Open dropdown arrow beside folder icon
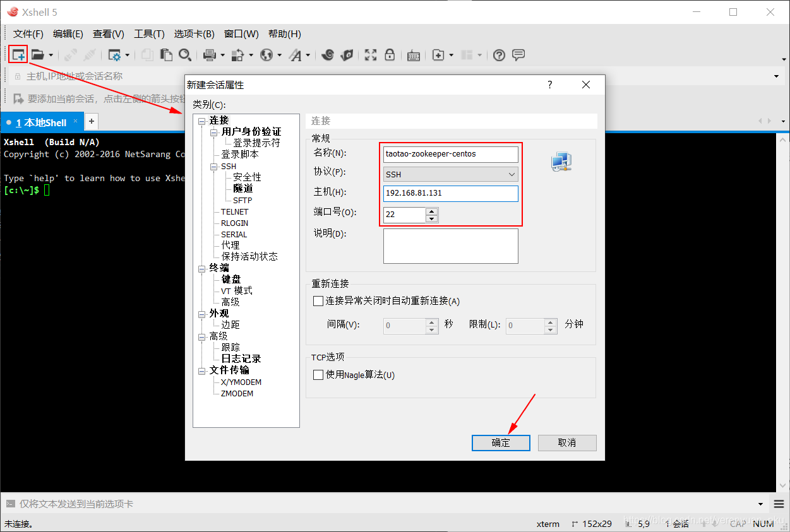790x532 pixels. pyautogui.click(x=51, y=55)
